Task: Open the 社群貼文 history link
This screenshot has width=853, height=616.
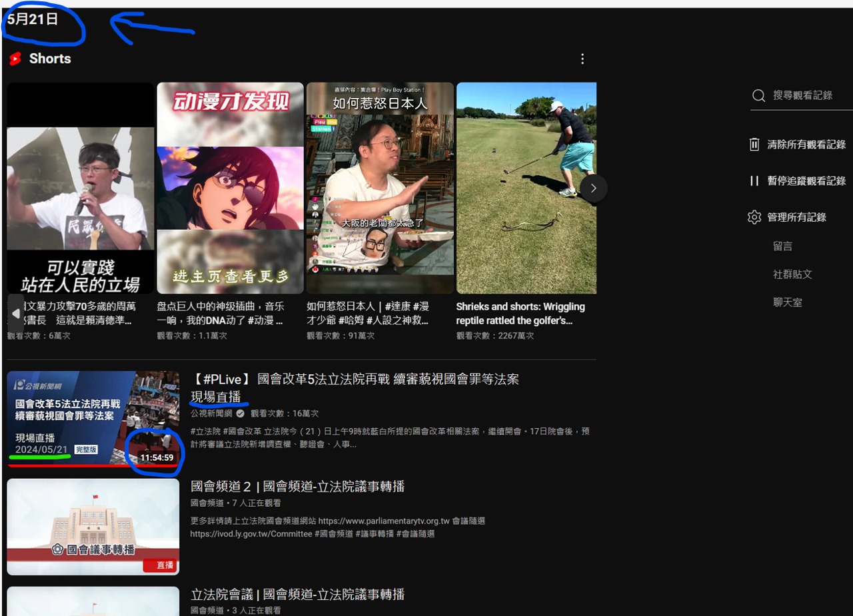Action: pyautogui.click(x=792, y=274)
